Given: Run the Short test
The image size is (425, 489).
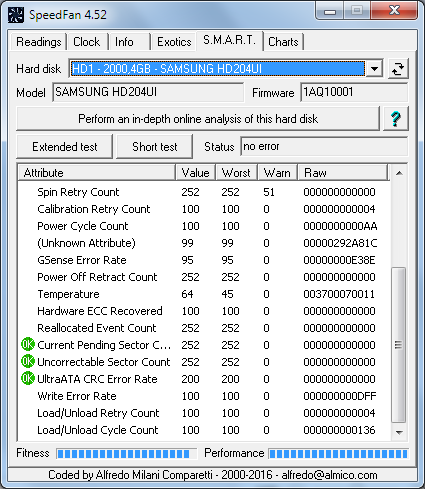Looking at the screenshot, I should coord(155,147).
